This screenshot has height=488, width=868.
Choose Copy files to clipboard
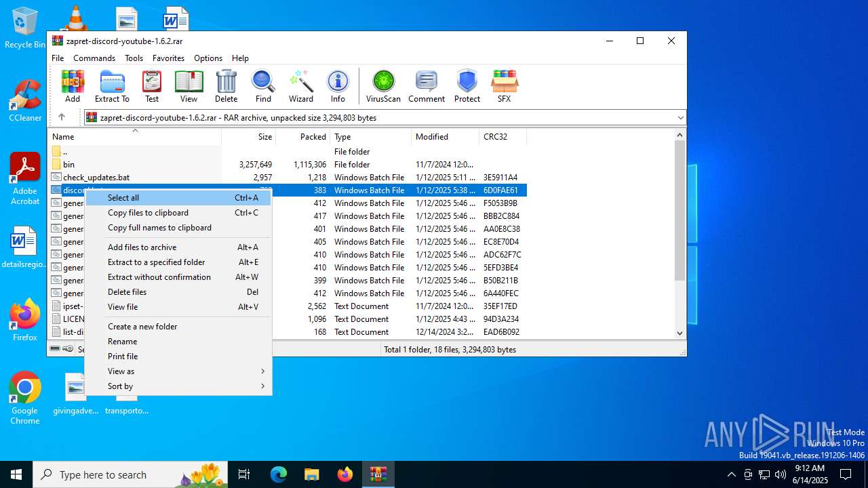coord(179,212)
